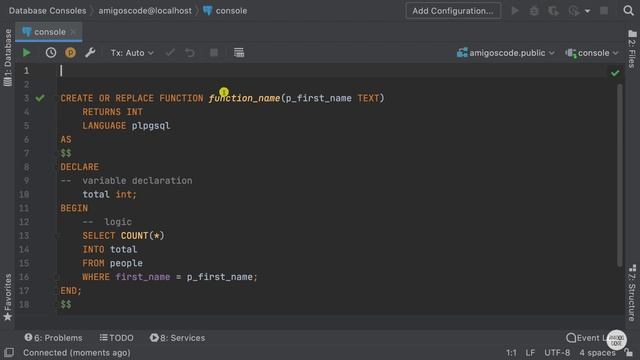The width and height of the screenshot is (640, 360).
Task: Click the top-bar profiler run icon
Action: click(574, 11)
